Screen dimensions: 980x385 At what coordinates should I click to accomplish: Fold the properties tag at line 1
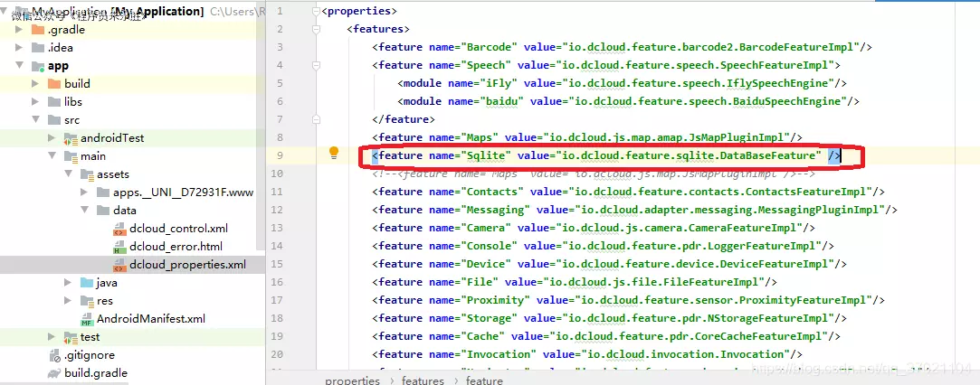315,11
